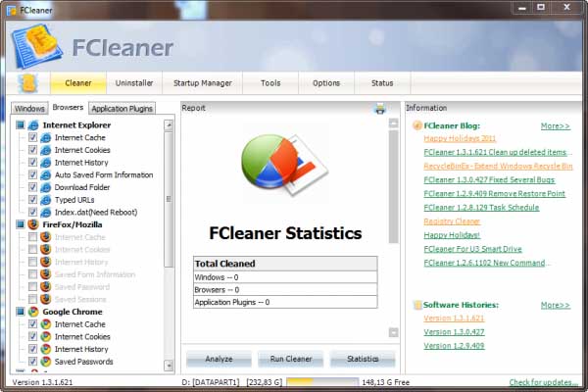Toggle Index.dat(Need Reboot) checkbox

(32, 213)
